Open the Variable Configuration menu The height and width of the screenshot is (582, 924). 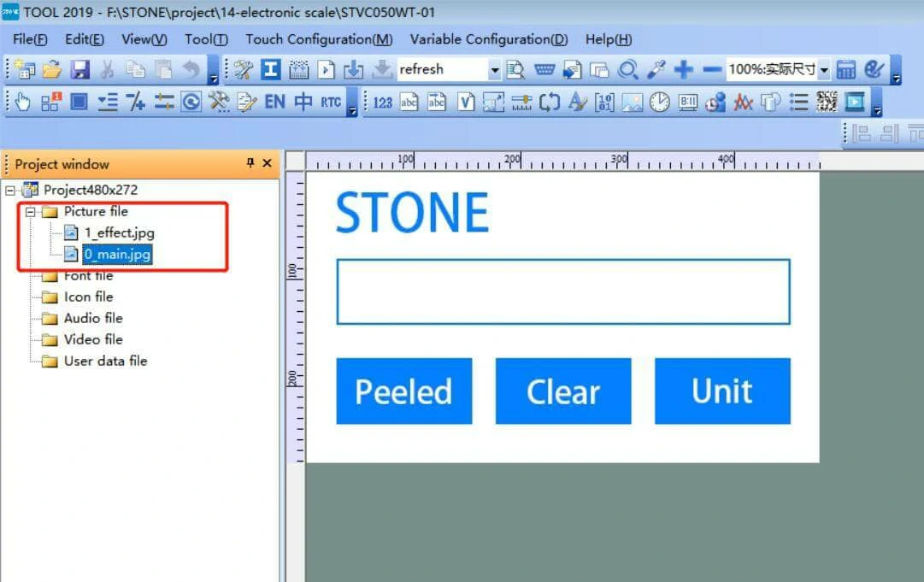tap(489, 39)
